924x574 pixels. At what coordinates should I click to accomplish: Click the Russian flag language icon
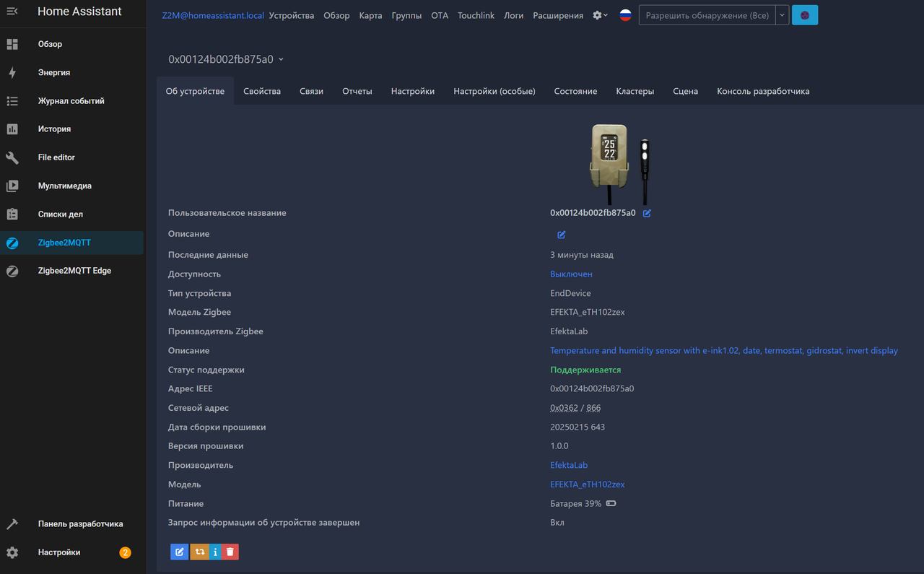[626, 15]
